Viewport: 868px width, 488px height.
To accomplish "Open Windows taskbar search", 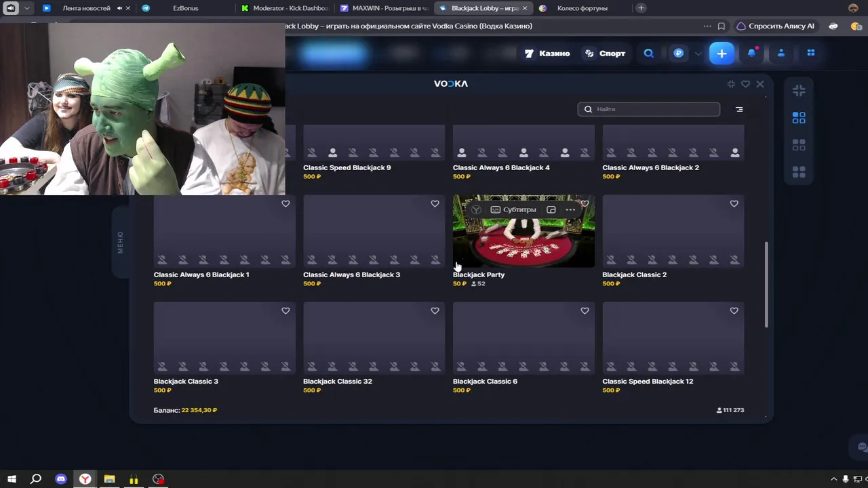I will pyautogui.click(x=36, y=479).
